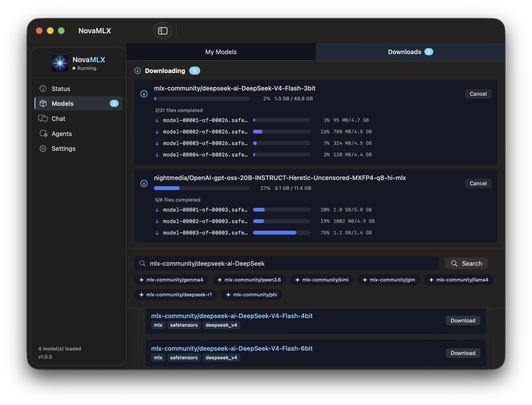Open the Chat bubbles icon

tap(43, 119)
